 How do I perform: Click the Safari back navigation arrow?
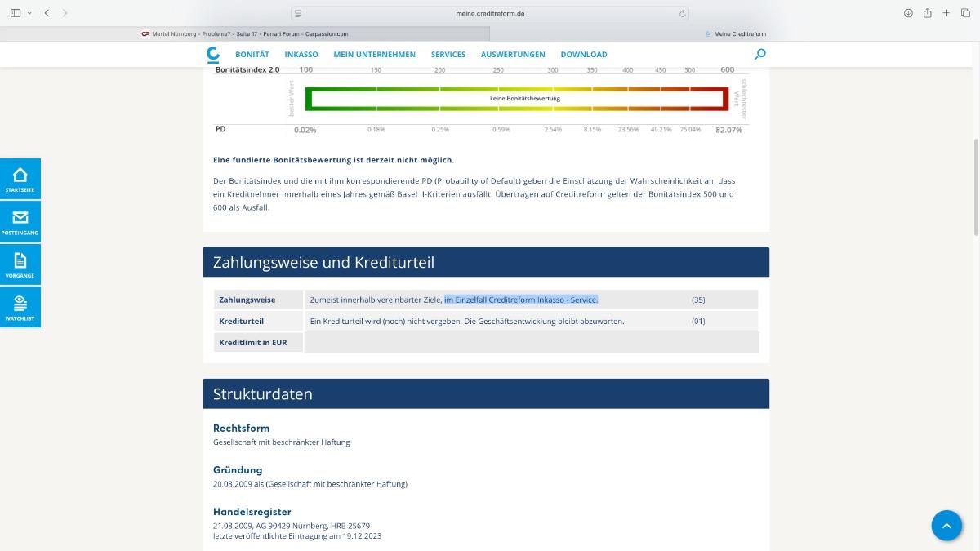tap(47, 13)
